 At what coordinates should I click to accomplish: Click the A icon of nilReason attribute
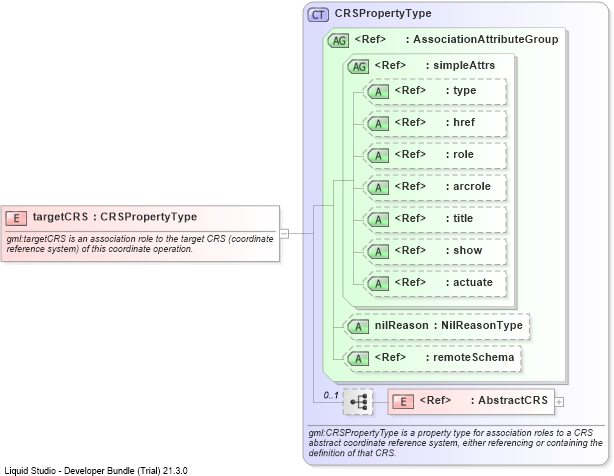358,326
